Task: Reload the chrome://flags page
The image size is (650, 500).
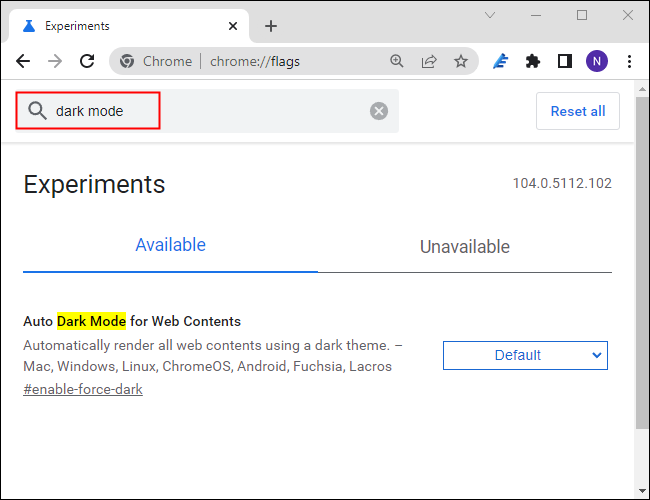Action: point(87,61)
